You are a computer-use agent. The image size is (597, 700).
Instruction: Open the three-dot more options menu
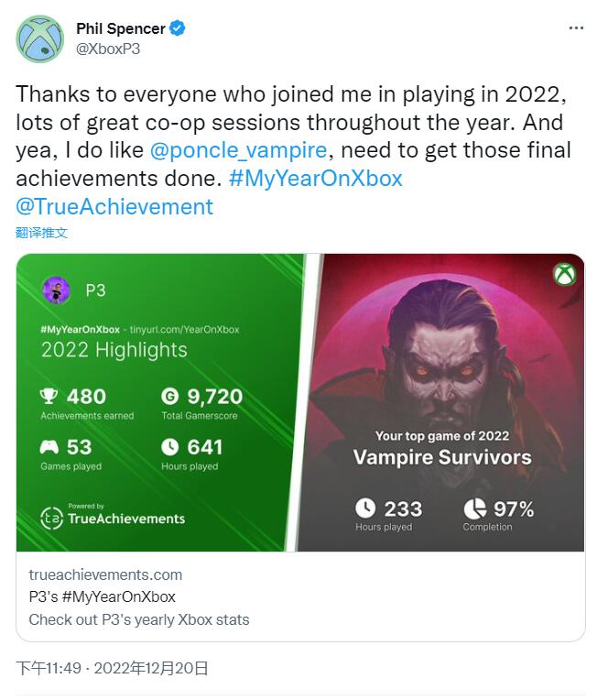coord(576,28)
